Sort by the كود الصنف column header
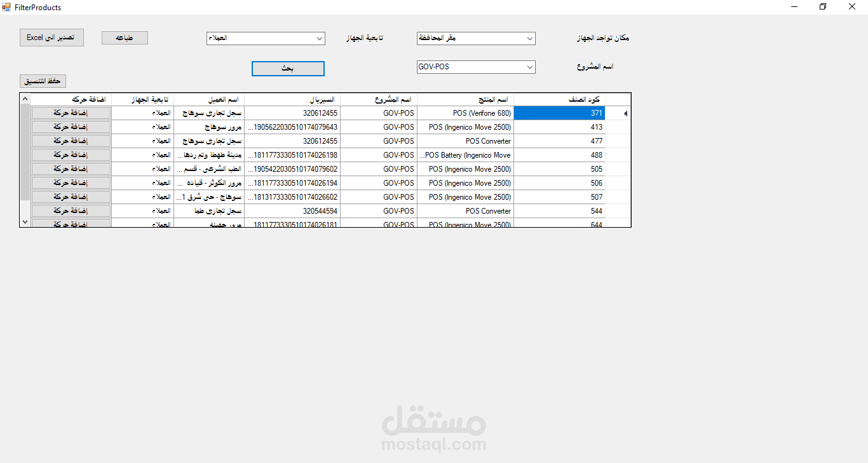The width and height of the screenshot is (868, 463). click(559, 100)
